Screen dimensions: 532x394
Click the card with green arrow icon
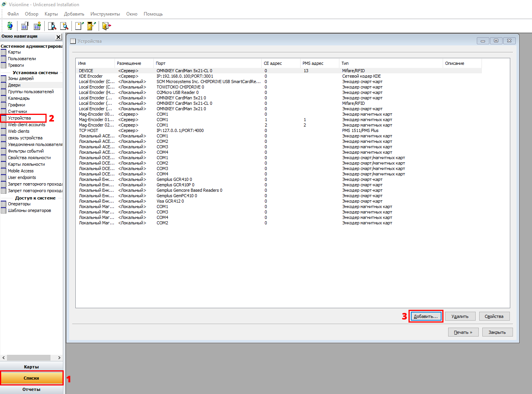(79, 26)
